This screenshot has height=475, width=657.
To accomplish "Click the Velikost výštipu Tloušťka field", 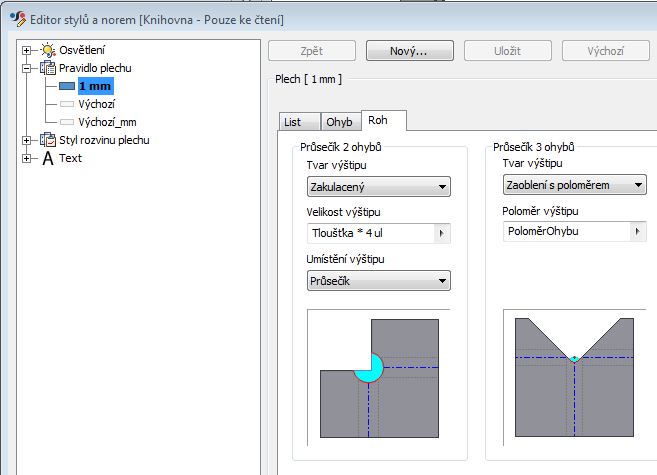I will click(x=368, y=234).
